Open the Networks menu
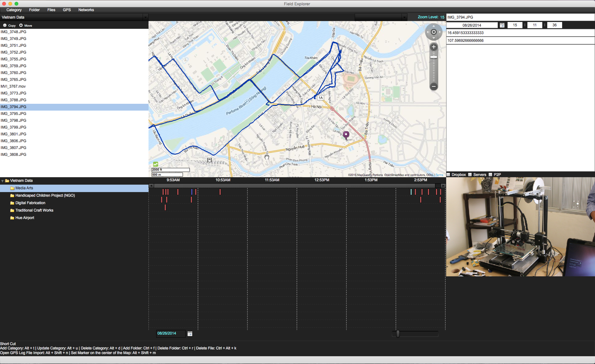595x364 pixels. tap(86, 10)
